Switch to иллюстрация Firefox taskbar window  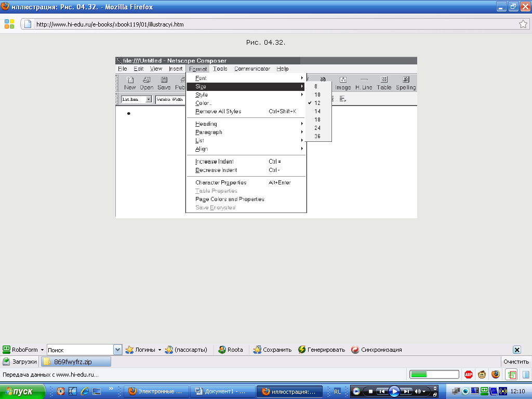click(x=289, y=392)
